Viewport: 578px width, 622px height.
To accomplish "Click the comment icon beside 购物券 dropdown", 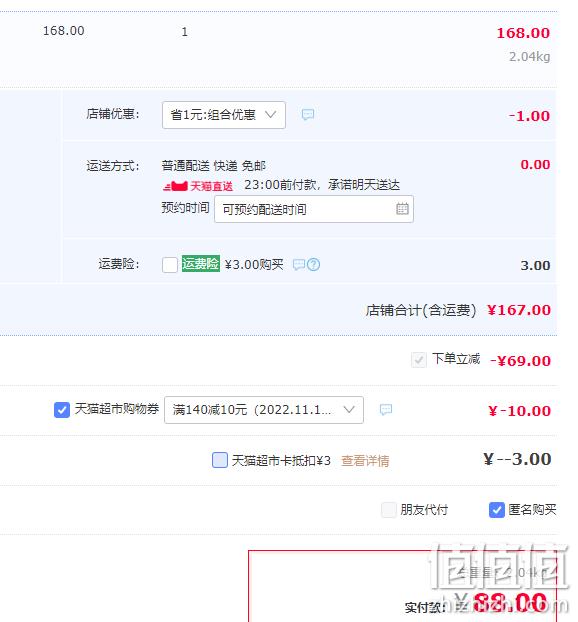I will tap(386, 409).
